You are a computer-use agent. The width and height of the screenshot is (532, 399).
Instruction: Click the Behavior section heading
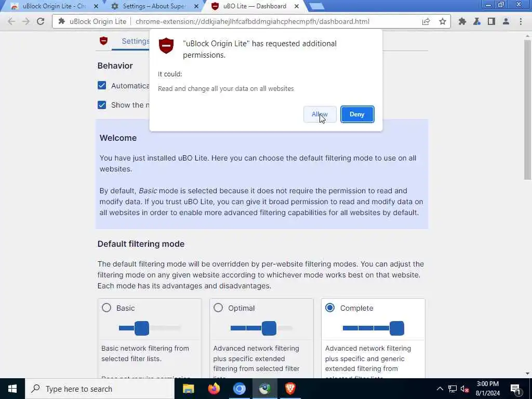point(115,66)
